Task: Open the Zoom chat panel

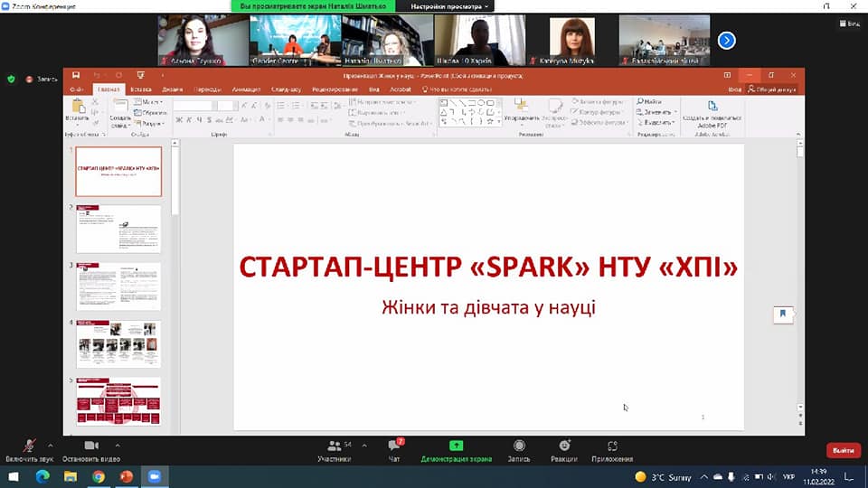Action: click(x=393, y=446)
